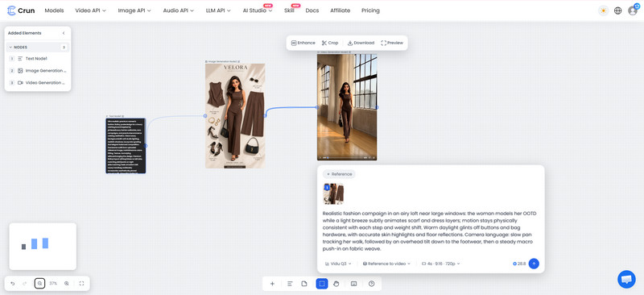Viewport: 644px width, 295px height.
Task: Click the 28.8 credits cost indicator
Action: [519, 264]
